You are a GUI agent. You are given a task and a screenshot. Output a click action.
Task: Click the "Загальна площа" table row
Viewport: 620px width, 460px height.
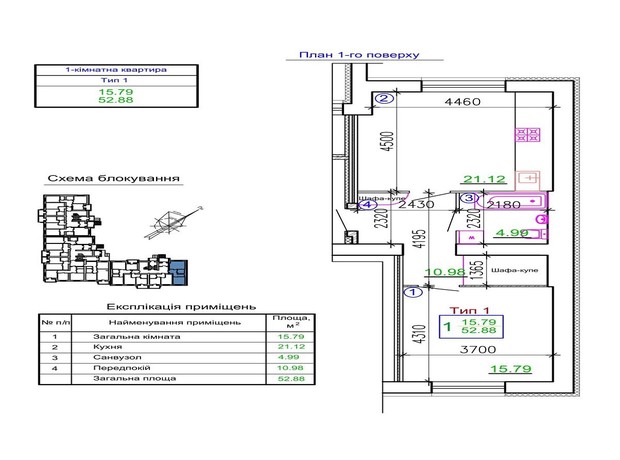(177, 379)
